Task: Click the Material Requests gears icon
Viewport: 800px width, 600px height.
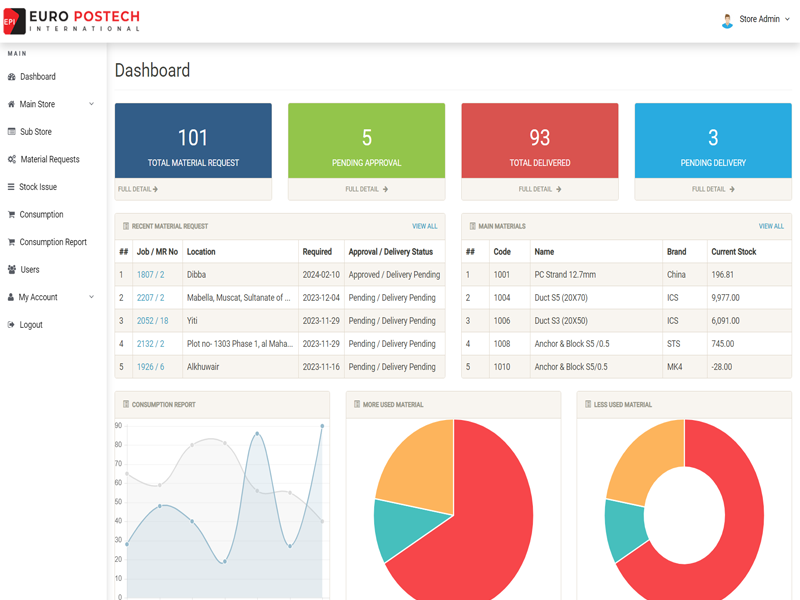Action: click(12, 160)
